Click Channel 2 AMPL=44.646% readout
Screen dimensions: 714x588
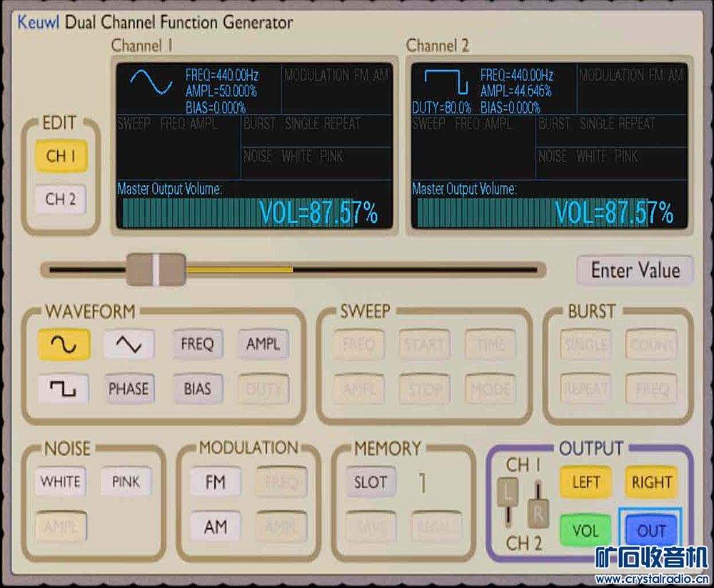516,91
